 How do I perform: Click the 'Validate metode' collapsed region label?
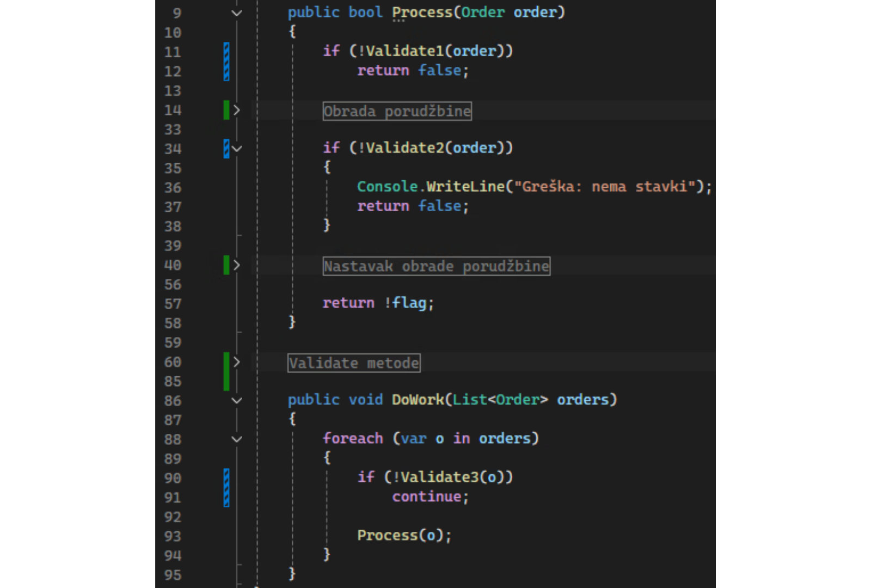(x=354, y=363)
